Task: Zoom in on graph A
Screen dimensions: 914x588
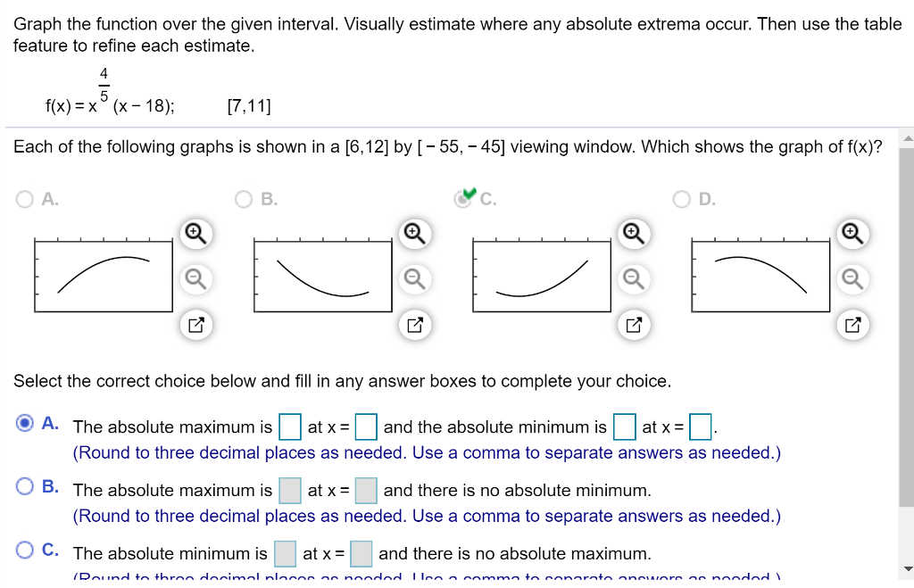Action: [196, 234]
